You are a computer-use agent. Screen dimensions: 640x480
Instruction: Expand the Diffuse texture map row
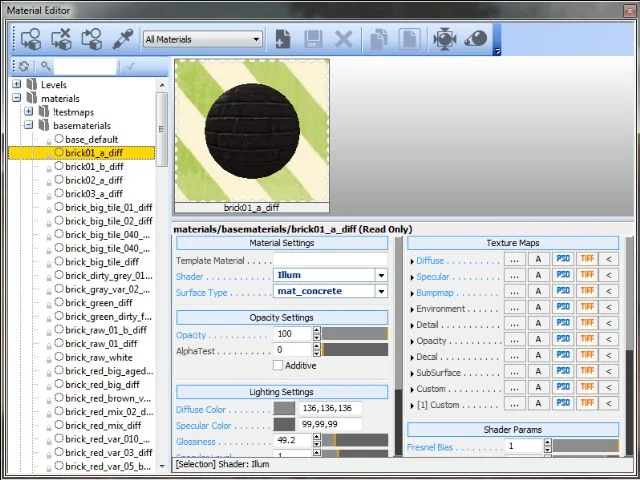pos(412,261)
